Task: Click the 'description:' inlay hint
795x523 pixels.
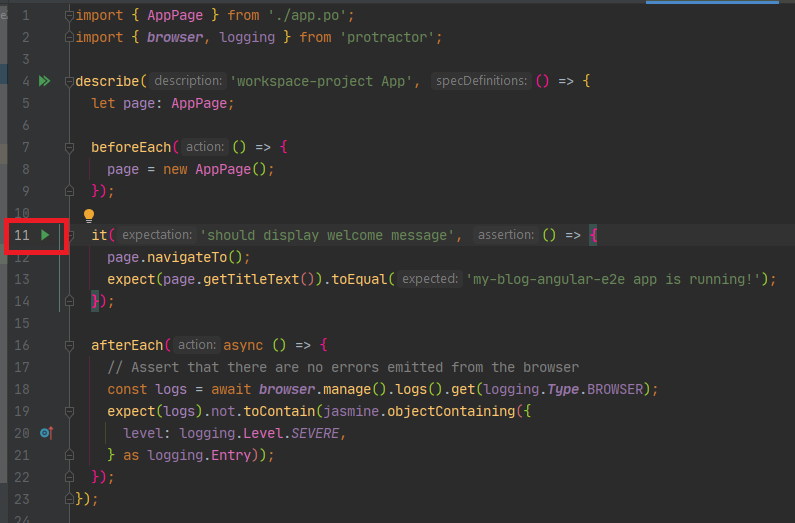Action: point(188,81)
